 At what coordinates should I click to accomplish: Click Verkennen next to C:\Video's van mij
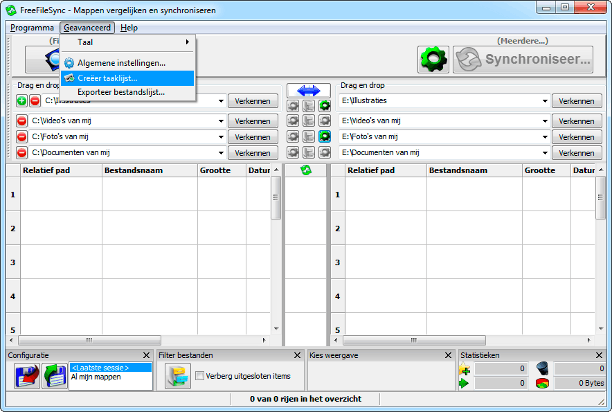point(253,121)
